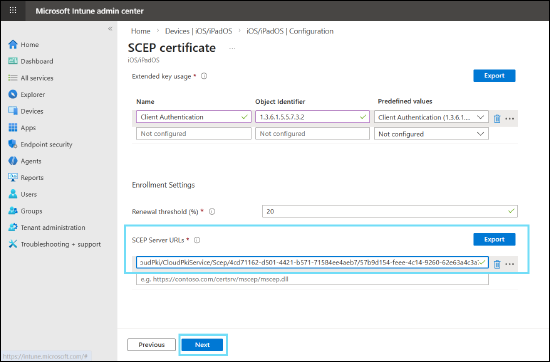Click the empty Not configured object identifier field
This screenshot has width=550, height=362.
point(312,134)
